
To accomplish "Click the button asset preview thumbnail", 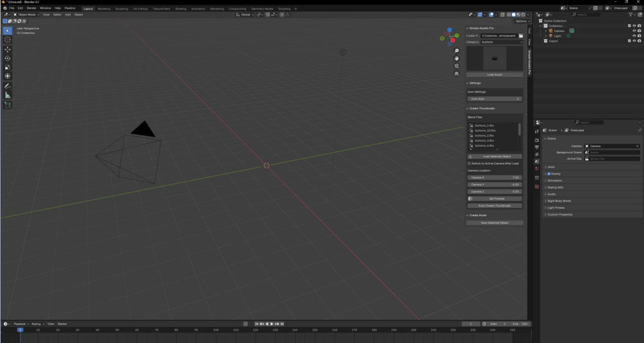I will click(x=495, y=58).
